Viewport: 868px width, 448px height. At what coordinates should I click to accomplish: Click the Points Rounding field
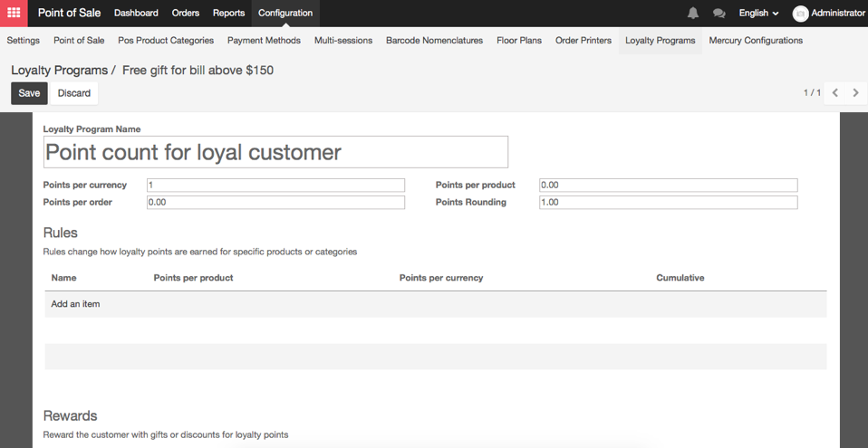point(668,203)
